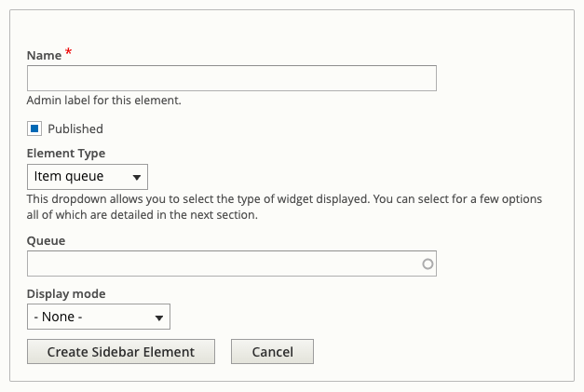Click the Display mode label
Viewport: 584px width, 392px height.
pyautogui.click(x=66, y=293)
